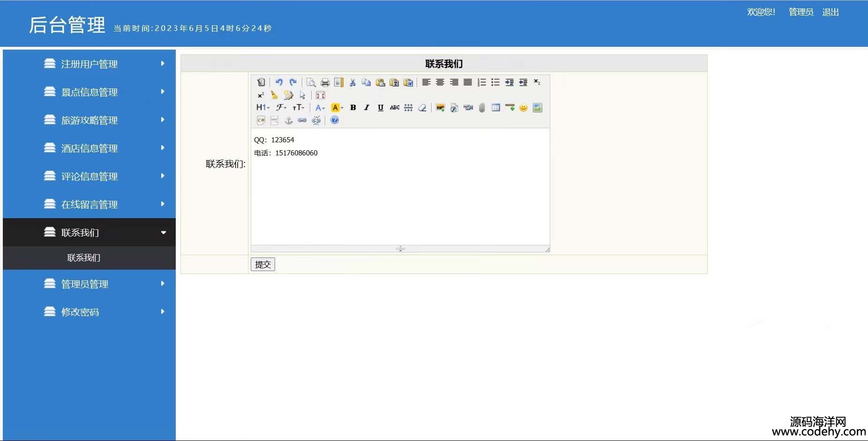Expand 评论信息管理 sidebar menu

(x=89, y=176)
